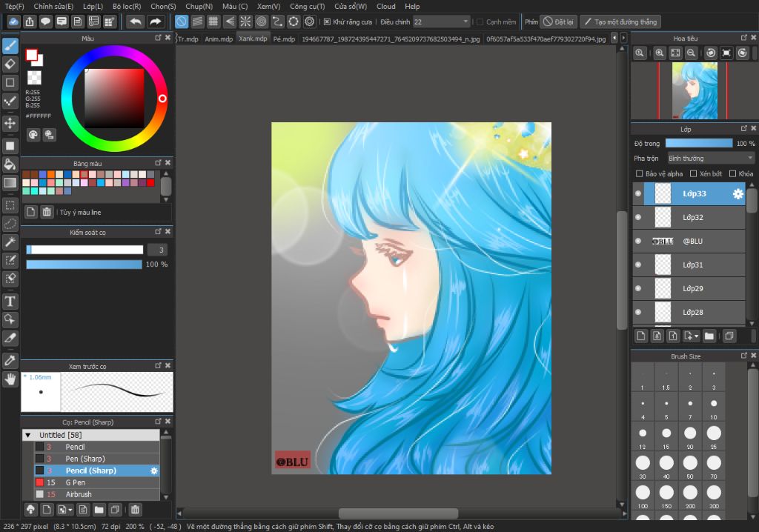Switch to the Anim.mdp tab
The width and height of the screenshot is (759, 532).
(219, 39)
